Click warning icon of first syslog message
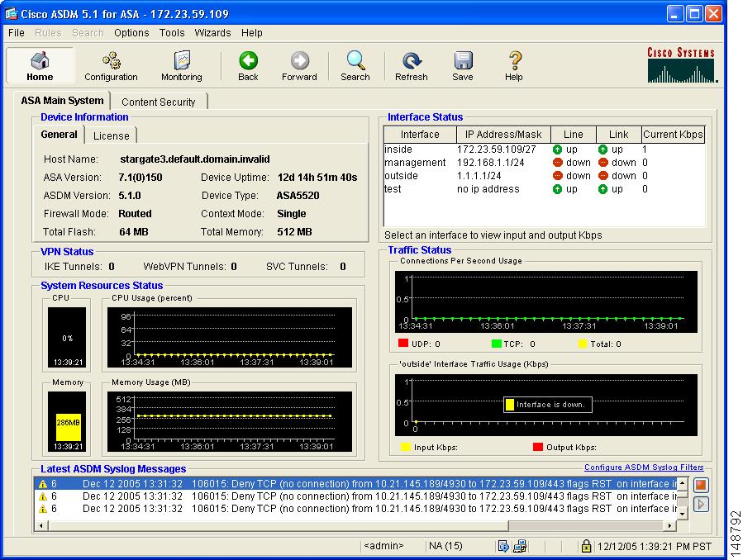The width and height of the screenshot is (743, 560). point(43,484)
